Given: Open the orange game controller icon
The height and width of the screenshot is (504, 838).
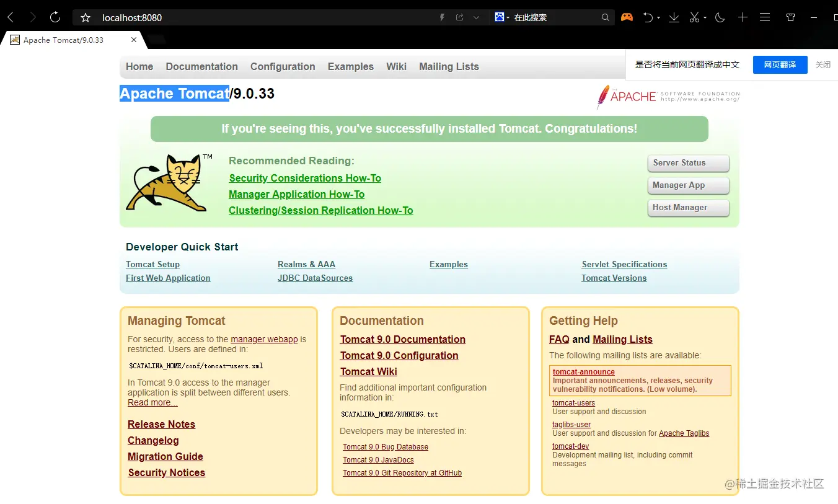Looking at the screenshot, I should 627,17.
